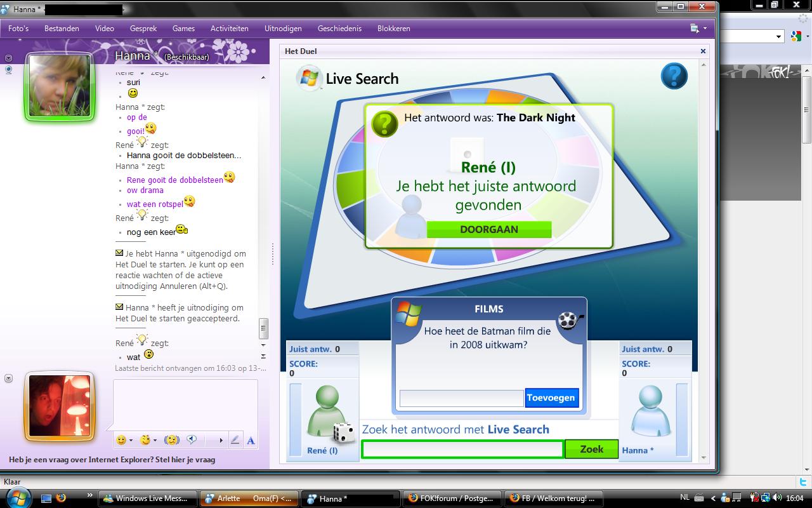Open the Uitnodigen menu
Viewport: 812px width, 508px height.
tap(283, 29)
